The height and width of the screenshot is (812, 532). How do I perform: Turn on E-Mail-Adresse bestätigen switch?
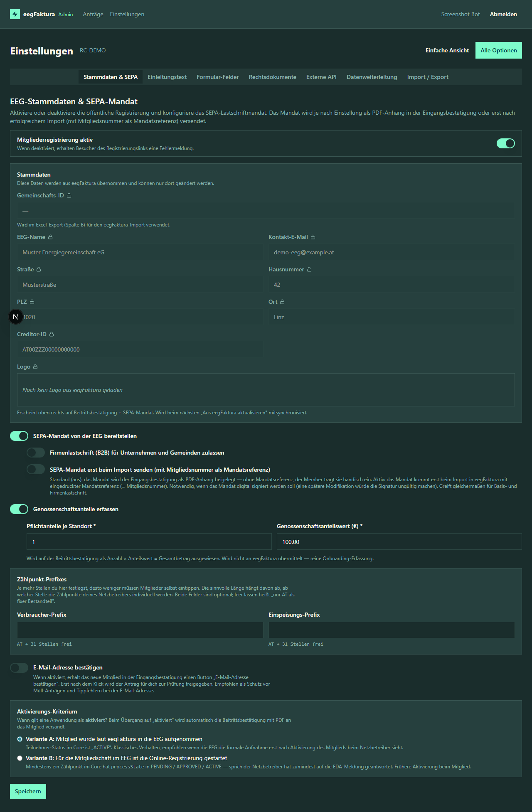click(x=19, y=667)
